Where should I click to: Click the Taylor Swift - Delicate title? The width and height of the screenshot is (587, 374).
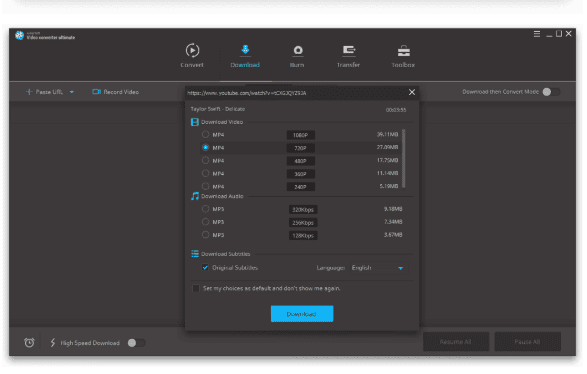coord(218,109)
